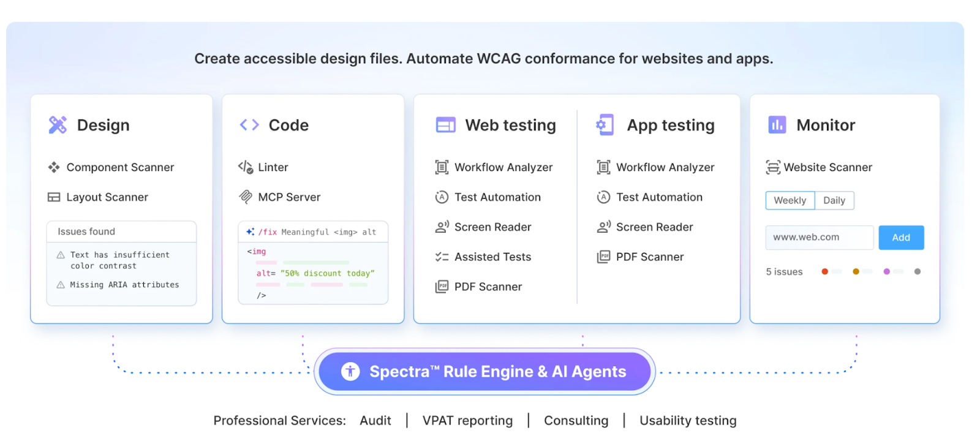The height and width of the screenshot is (441, 980).
Task: Click the '5 issues' count text
Action: [x=784, y=272]
